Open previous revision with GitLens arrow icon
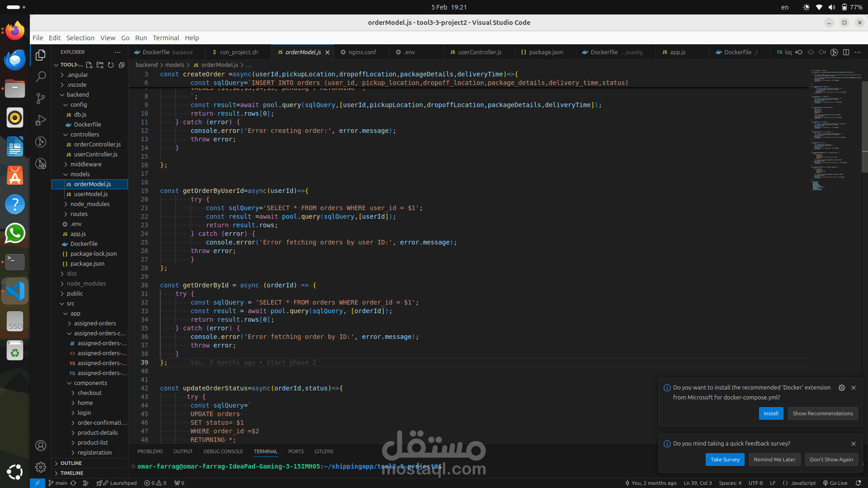 [x=799, y=52]
